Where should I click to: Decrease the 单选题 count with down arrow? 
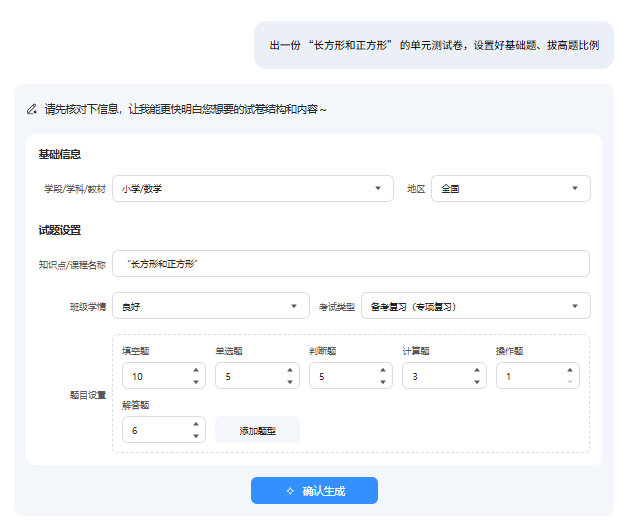(x=290, y=382)
